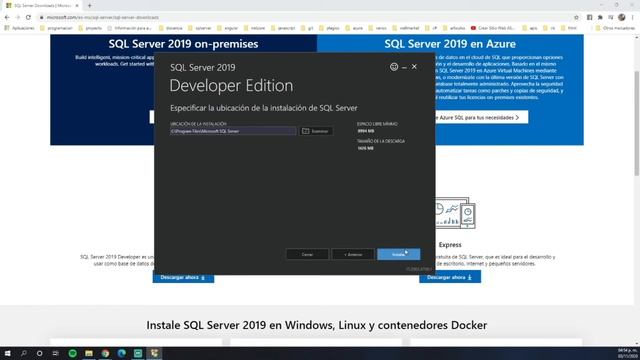640x360 pixels.
Task: Open the 'Otros marcadores' folder
Action: coord(615,28)
